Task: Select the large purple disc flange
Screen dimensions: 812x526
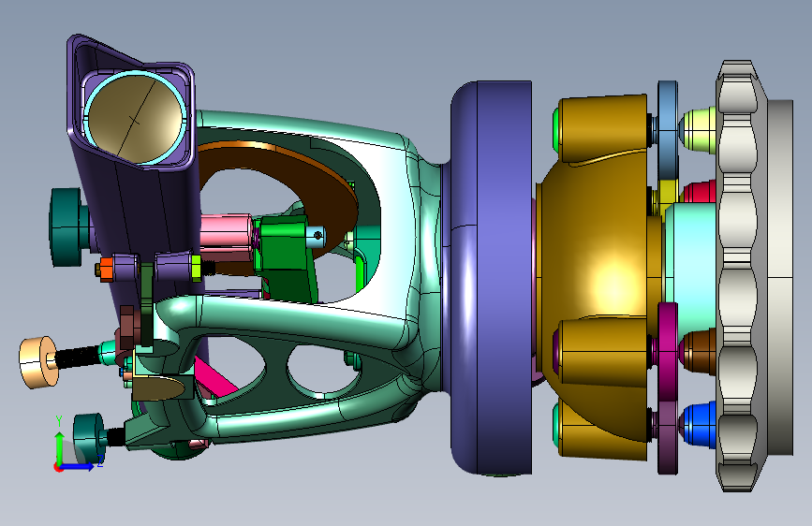Action: 492,277
